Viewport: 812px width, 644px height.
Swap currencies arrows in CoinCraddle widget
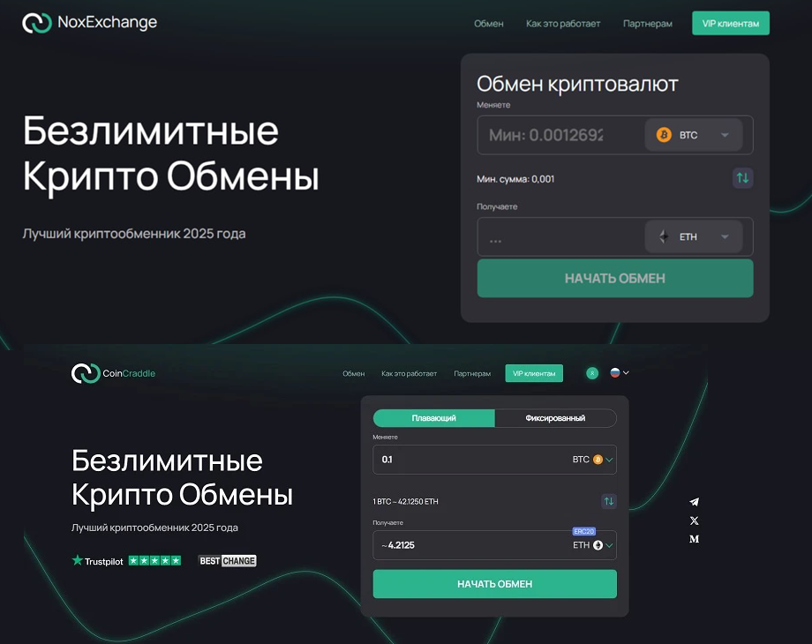609,501
